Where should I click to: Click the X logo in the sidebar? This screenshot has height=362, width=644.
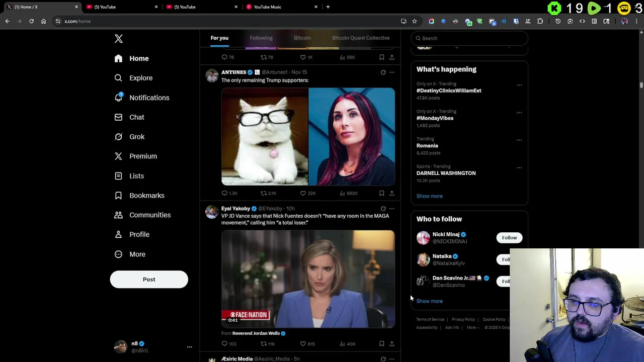[119, 39]
